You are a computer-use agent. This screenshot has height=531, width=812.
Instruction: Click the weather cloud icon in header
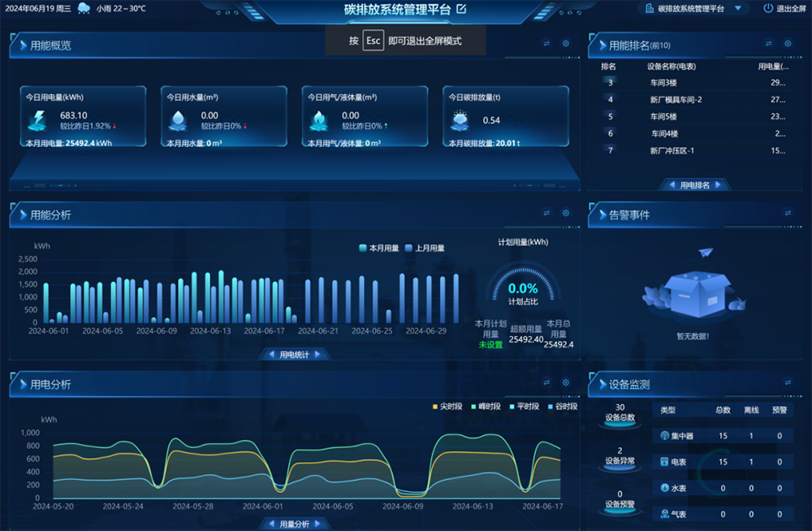(x=84, y=10)
